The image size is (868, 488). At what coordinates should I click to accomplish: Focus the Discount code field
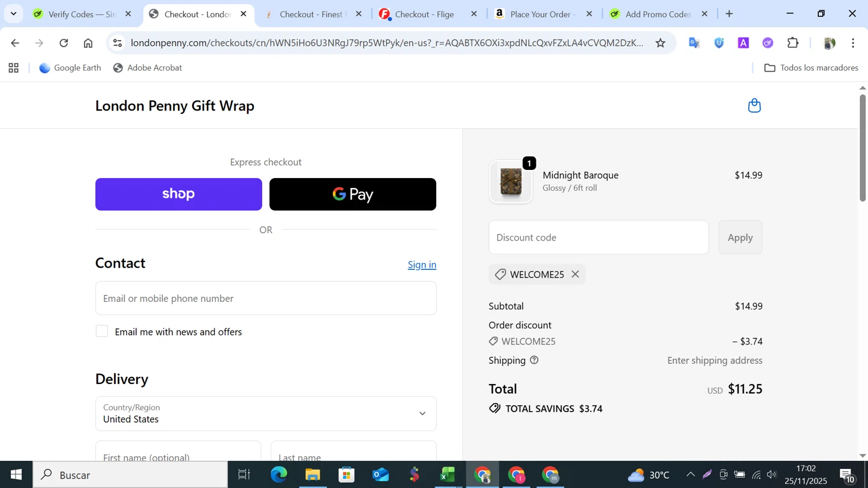coord(598,237)
